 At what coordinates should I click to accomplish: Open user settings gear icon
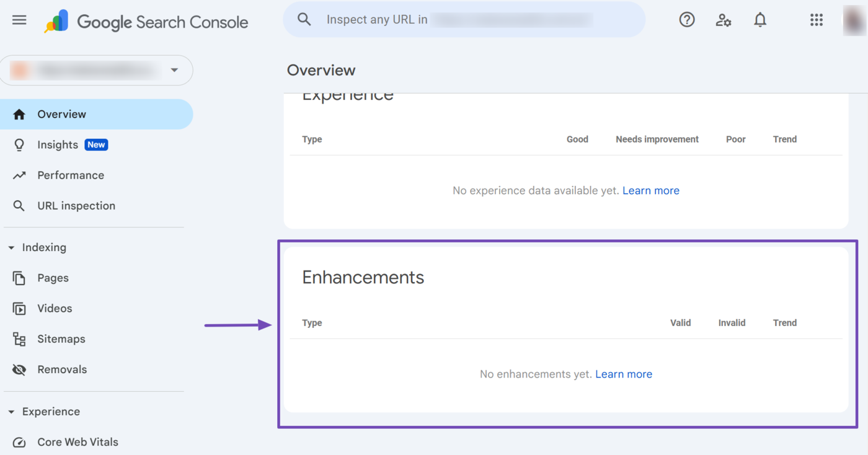pyautogui.click(x=723, y=20)
